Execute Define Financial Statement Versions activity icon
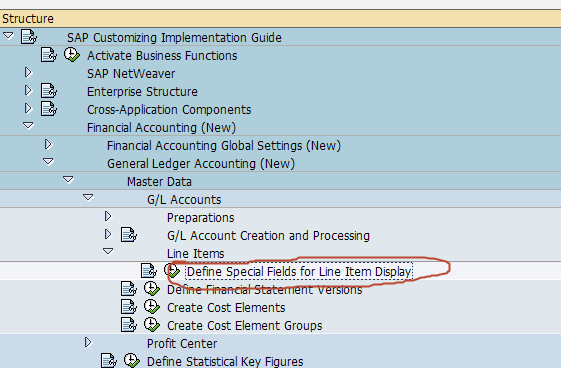The width and height of the screenshot is (561, 368). 152,289
